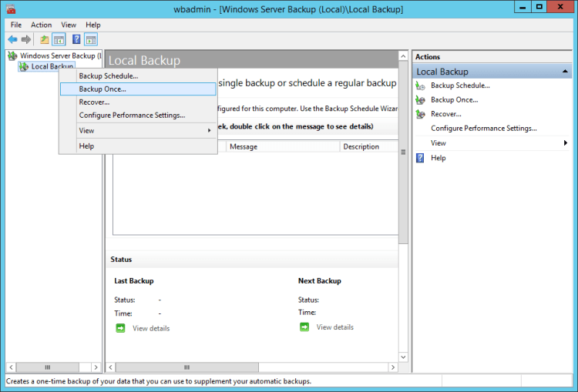Click the Help icon in Actions pane

pos(420,158)
